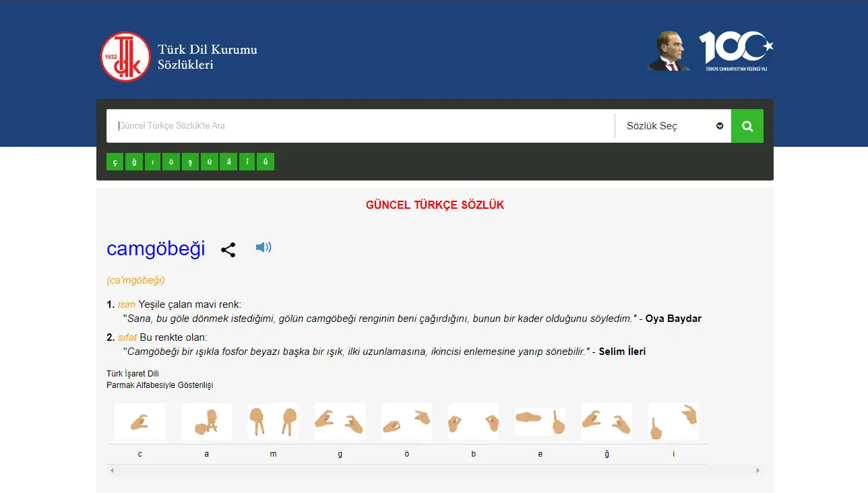View the hand sign for letter a
The image size is (868, 493).
coord(206,422)
